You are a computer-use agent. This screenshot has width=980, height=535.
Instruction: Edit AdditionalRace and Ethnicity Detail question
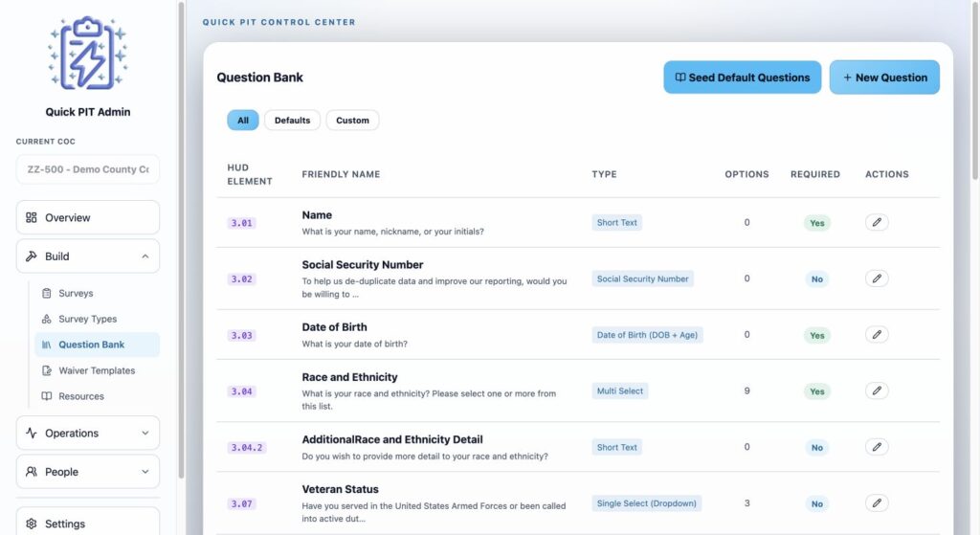point(877,448)
